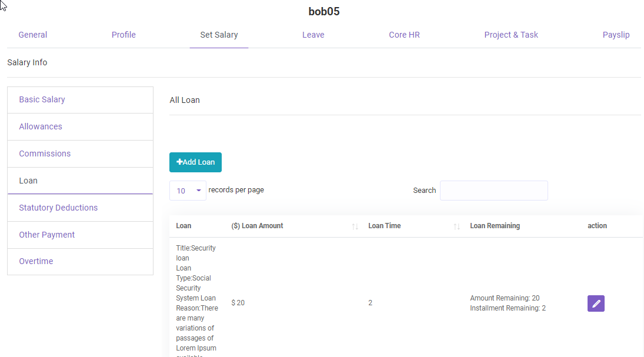This screenshot has width=644, height=357.
Task: Go to Other Payment section
Action: 46,235
